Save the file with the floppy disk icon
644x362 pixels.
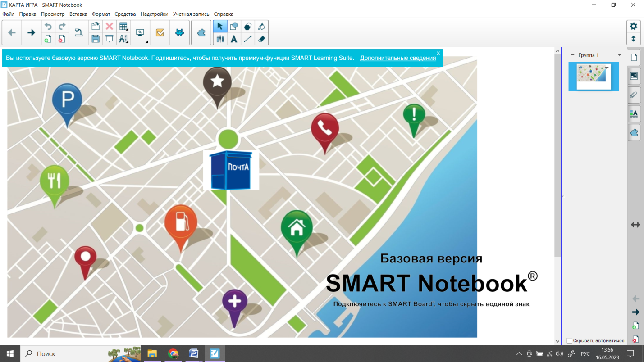click(96, 39)
